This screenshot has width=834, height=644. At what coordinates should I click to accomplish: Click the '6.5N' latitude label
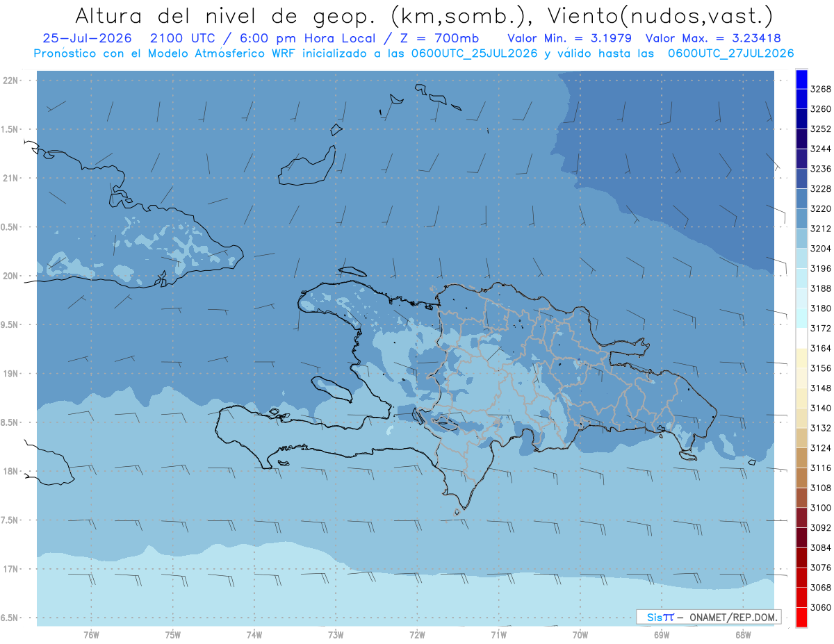(x=10, y=618)
